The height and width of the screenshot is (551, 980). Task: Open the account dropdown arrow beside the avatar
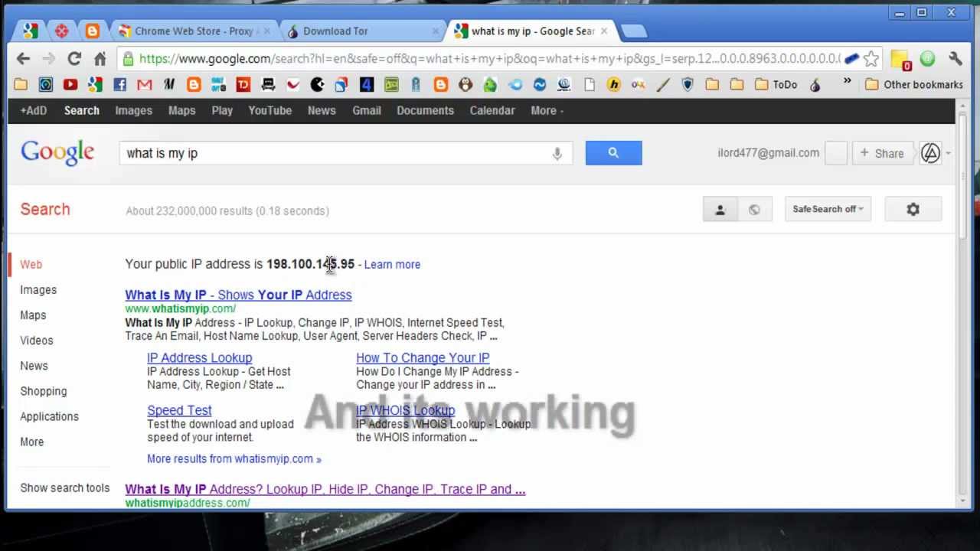(x=948, y=153)
